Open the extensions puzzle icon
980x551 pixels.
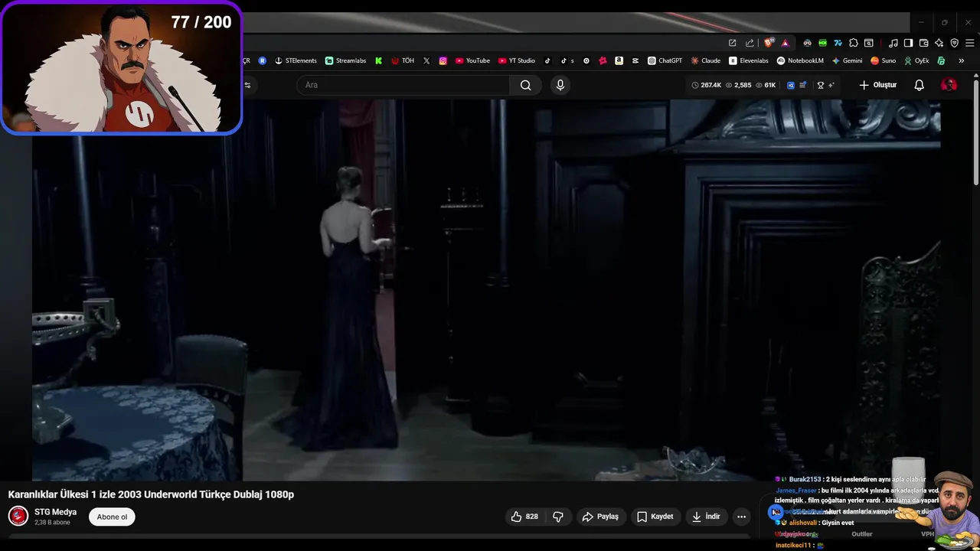[x=853, y=43]
